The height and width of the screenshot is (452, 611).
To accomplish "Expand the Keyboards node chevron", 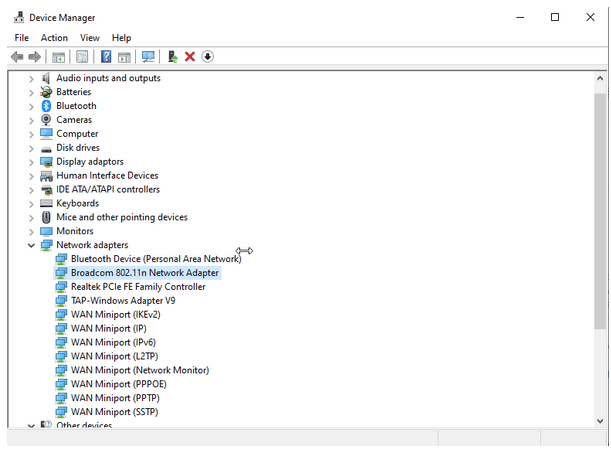I will click(31, 204).
